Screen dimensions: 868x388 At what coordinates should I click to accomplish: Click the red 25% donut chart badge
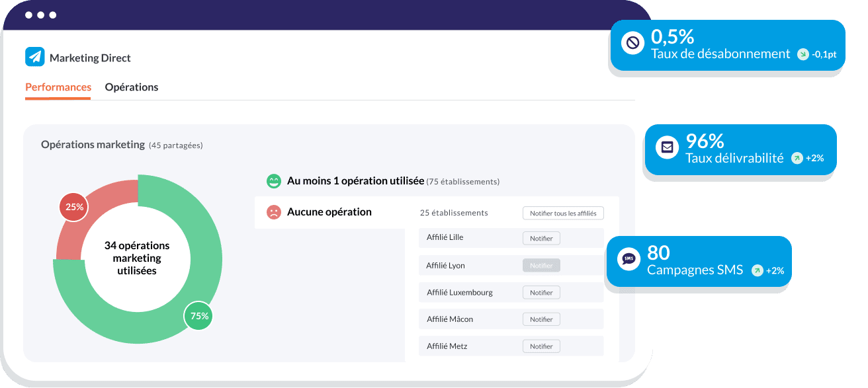coord(74,207)
